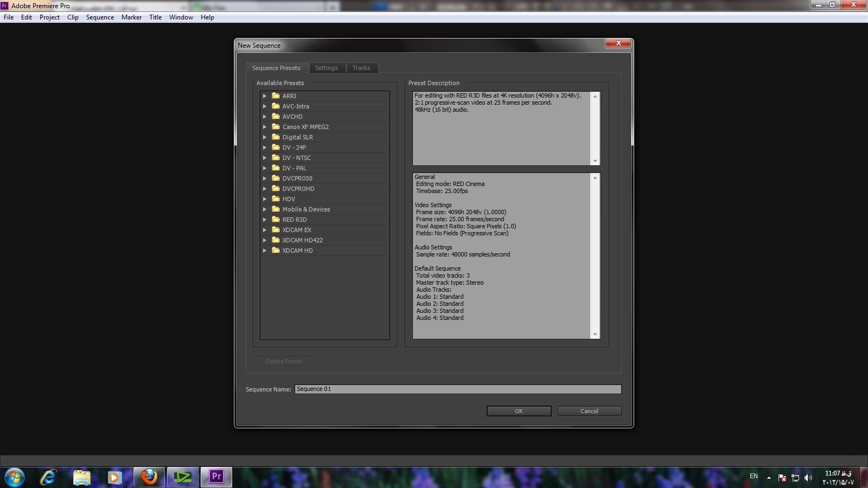The height and width of the screenshot is (488, 868).
Task: Switch to the Settings tab
Action: tap(326, 68)
